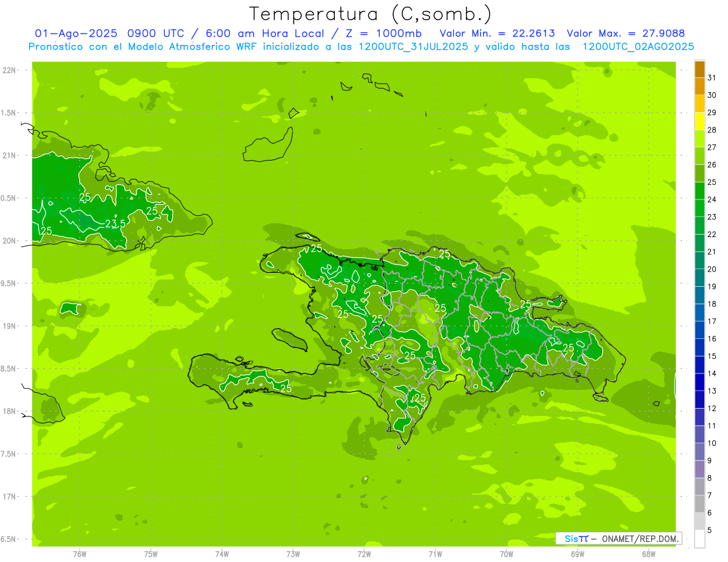Click colorbar swatch between 28 and 29
Image resolution: width=728 pixels, height=562 pixels.
699,122
